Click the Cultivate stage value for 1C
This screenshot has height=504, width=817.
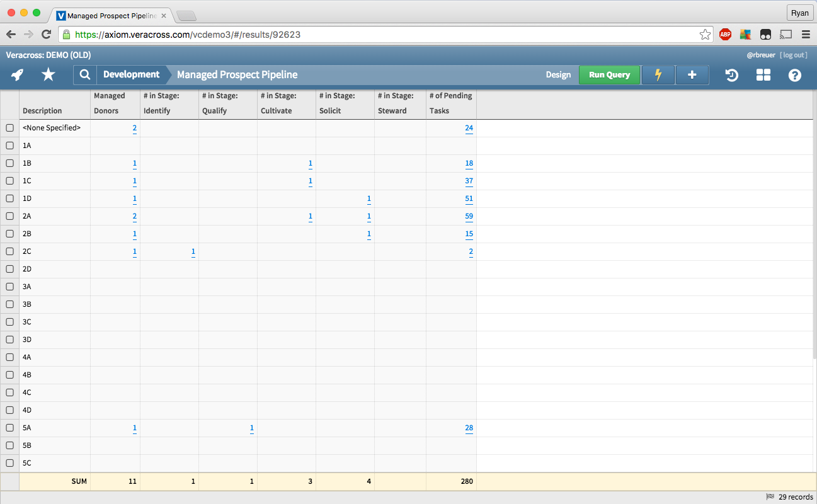click(311, 181)
